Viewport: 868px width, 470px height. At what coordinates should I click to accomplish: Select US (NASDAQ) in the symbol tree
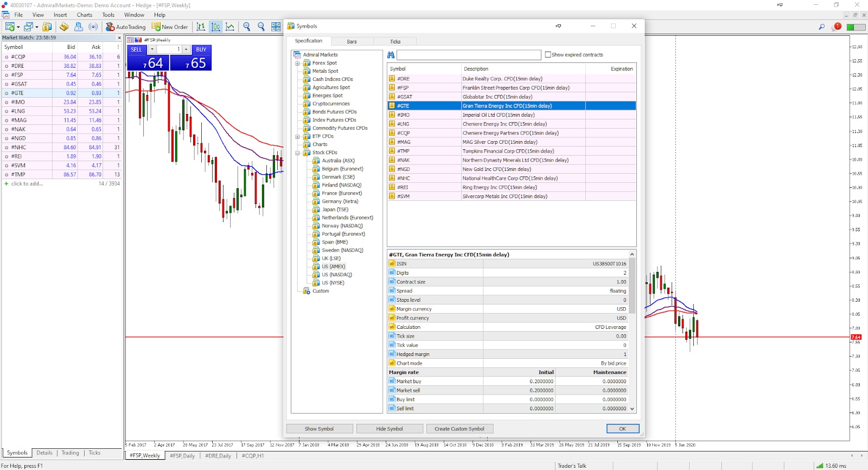click(336, 275)
